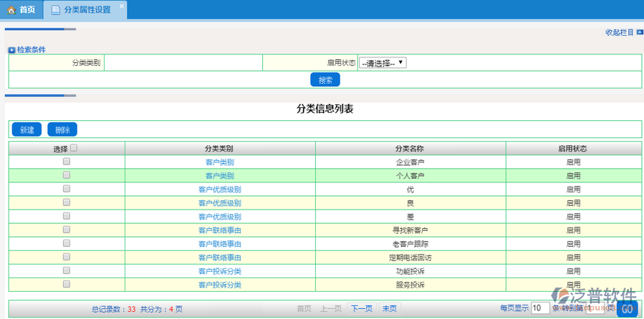This screenshot has width=644, height=319.
Task: Click the home icon on 首页 tab
Action: coord(11,10)
